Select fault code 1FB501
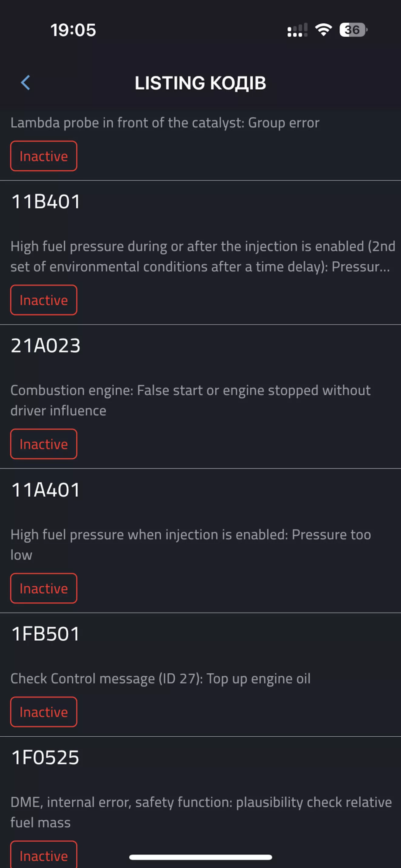Viewport: 401px width, 868px height. point(200,674)
